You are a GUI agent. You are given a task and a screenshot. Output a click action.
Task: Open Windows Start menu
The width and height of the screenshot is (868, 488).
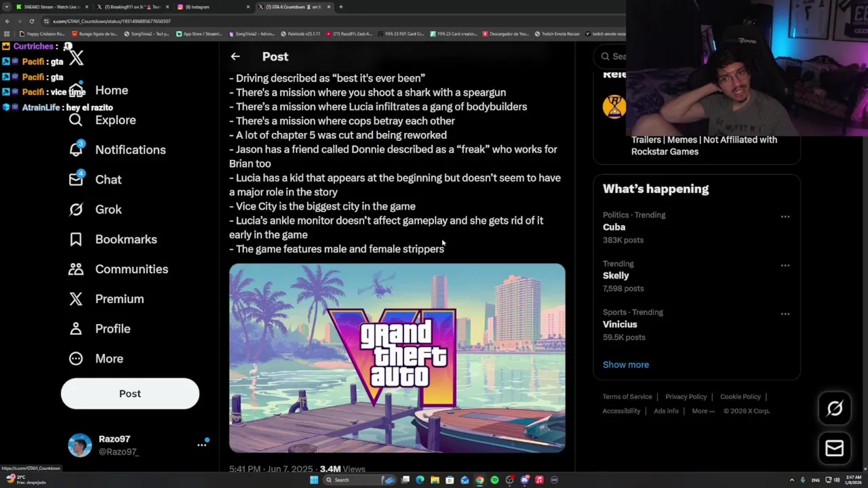click(x=314, y=480)
